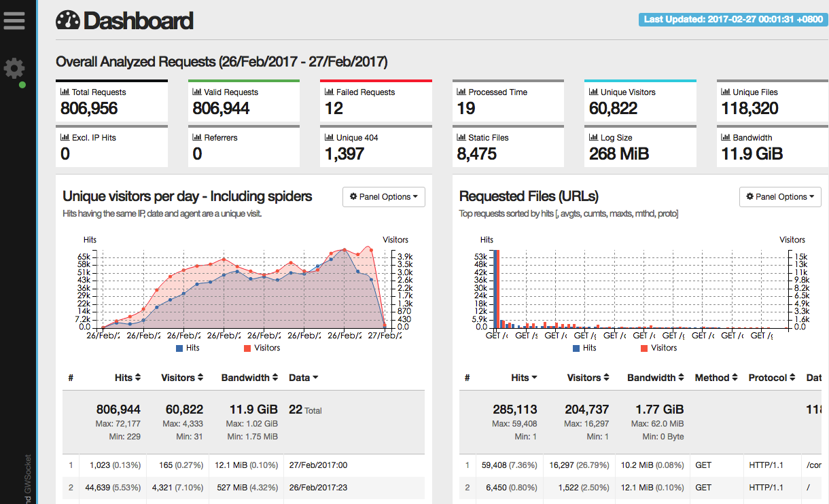This screenshot has height=504, width=829.
Task: Click the Dashboard page title
Action: (x=139, y=21)
